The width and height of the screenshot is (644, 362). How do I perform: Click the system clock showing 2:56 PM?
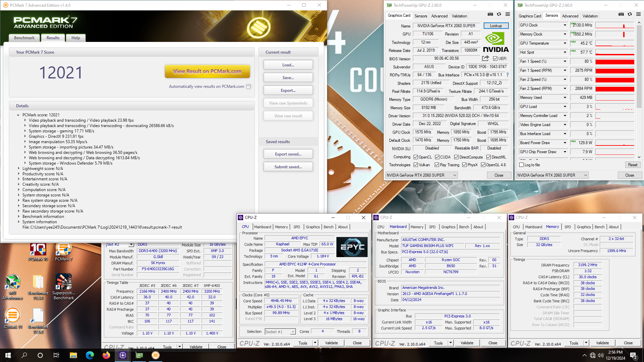pyautogui.click(x=615, y=352)
